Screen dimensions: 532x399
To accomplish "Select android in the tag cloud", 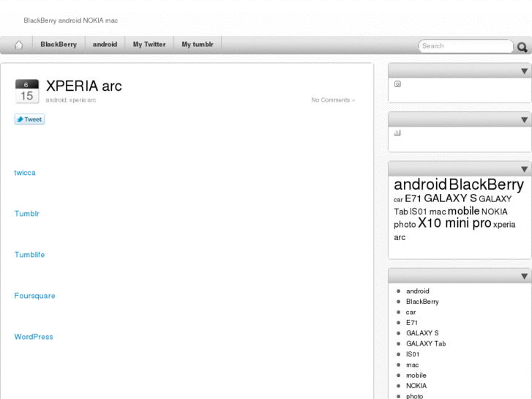I will pyautogui.click(x=420, y=184).
